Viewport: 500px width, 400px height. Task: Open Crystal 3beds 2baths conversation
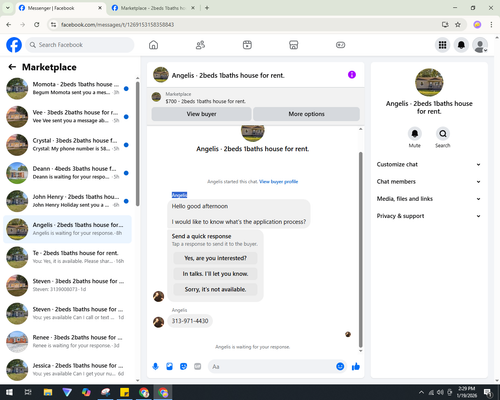(x=67, y=145)
